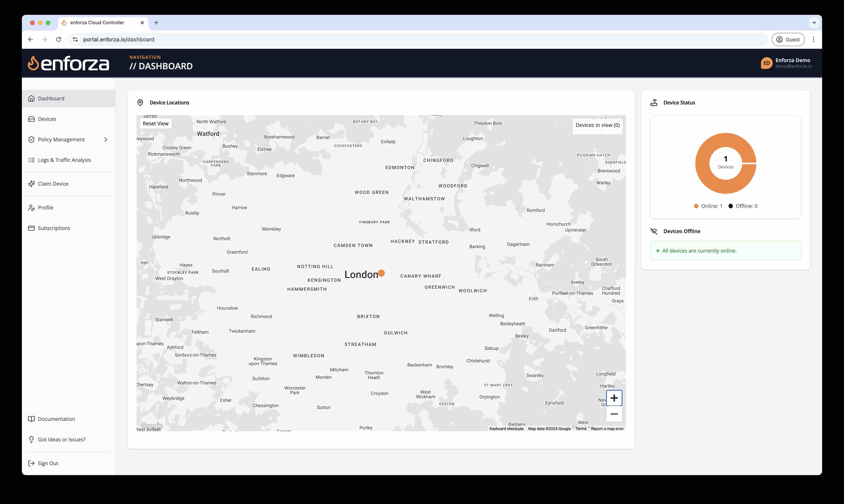Click the map Terms link

(x=581, y=429)
